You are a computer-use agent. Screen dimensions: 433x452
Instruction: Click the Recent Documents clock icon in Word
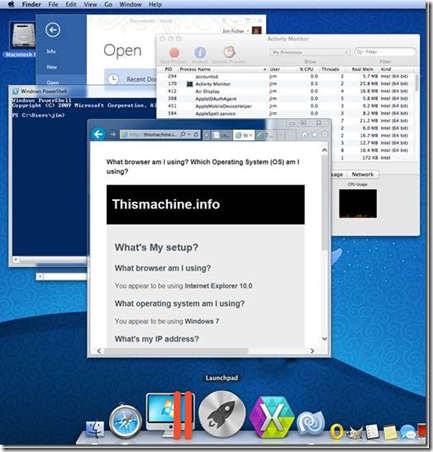click(x=113, y=79)
